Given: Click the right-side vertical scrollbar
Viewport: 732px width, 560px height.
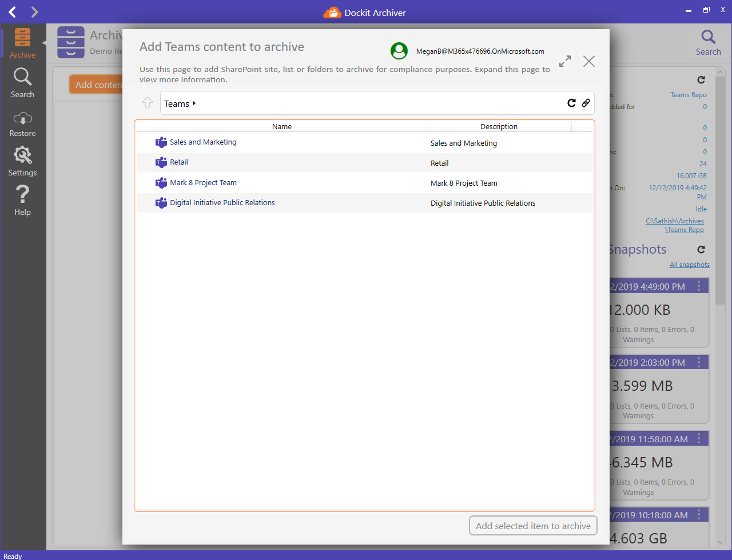Looking at the screenshot, I should pos(720,229).
